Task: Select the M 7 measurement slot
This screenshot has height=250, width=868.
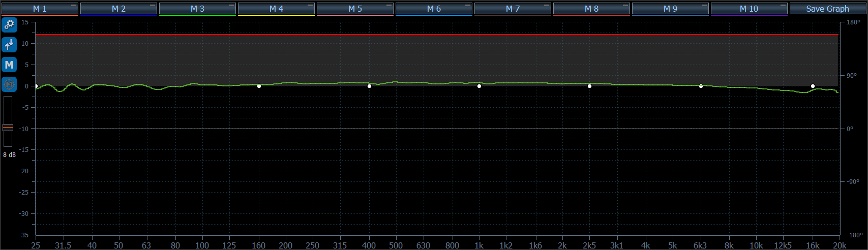Action: (x=512, y=9)
